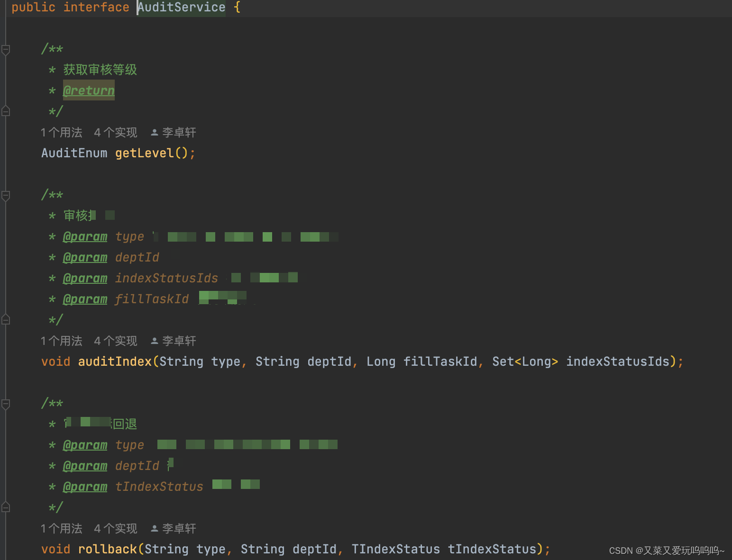This screenshot has width=732, height=560.
Task: Place cursor on AuditService interface name
Action: [182, 8]
